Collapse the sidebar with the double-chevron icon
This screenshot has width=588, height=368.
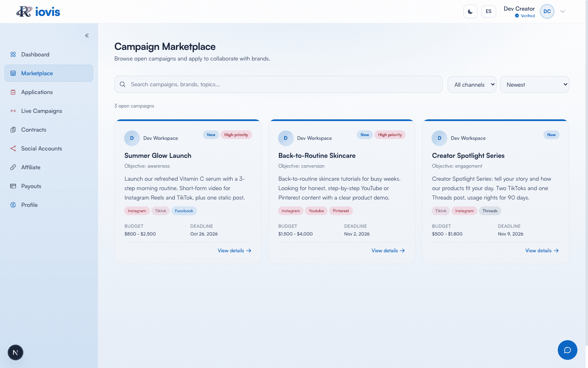[87, 36]
